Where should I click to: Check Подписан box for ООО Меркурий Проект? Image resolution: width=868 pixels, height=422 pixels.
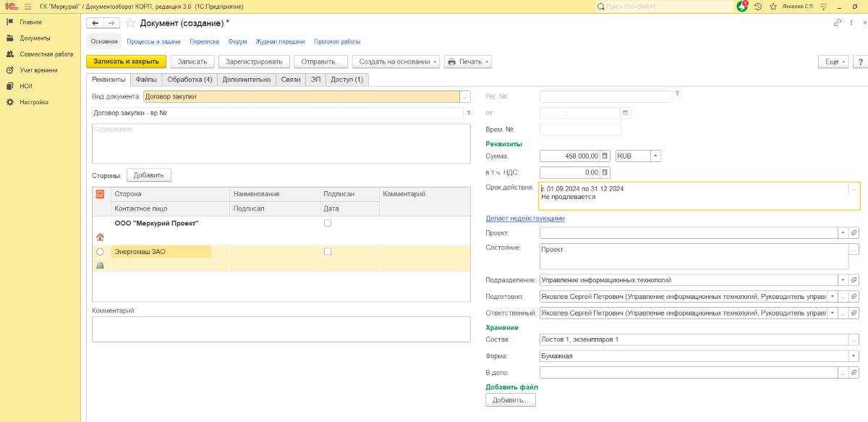pos(328,224)
